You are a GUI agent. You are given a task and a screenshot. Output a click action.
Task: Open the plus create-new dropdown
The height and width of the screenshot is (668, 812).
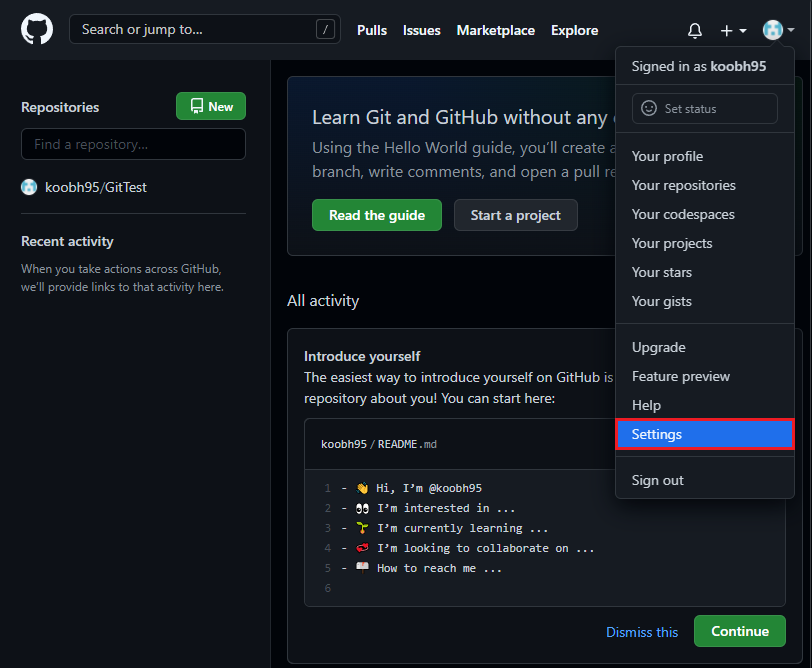[733, 31]
